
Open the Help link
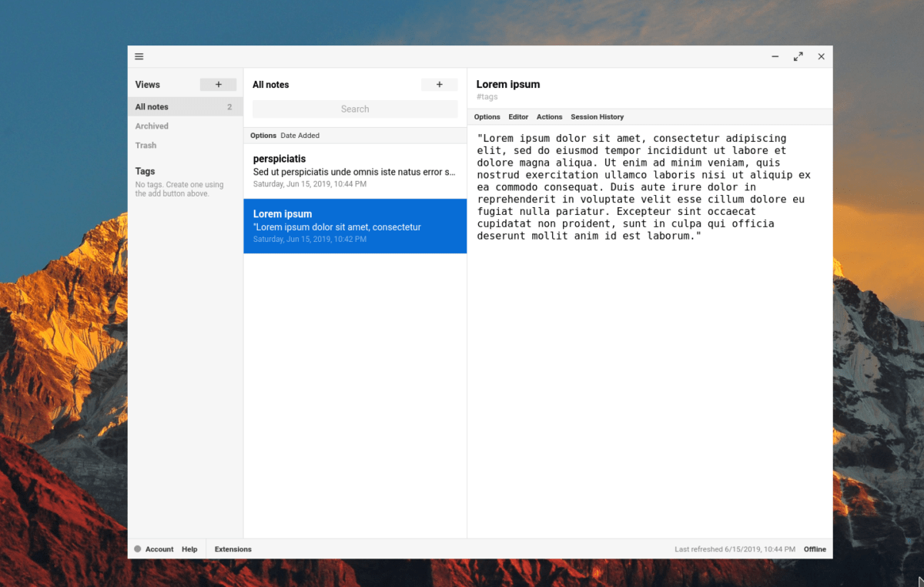click(x=189, y=548)
